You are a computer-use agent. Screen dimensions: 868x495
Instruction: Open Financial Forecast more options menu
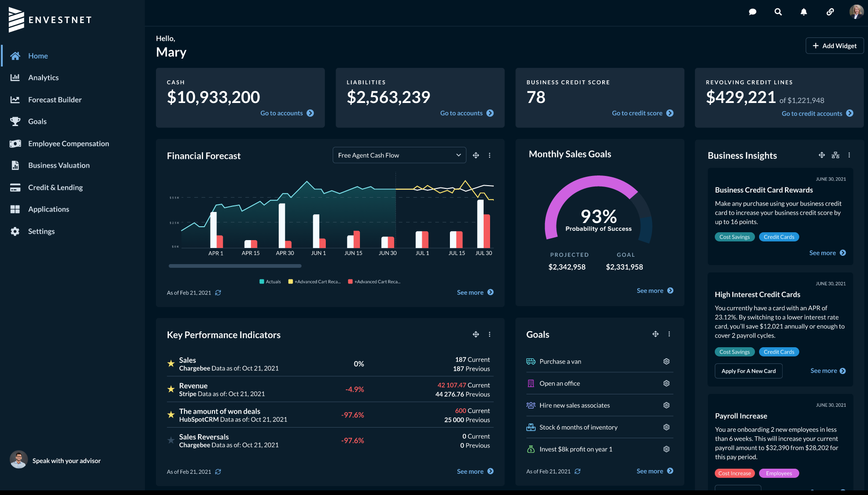(x=490, y=156)
